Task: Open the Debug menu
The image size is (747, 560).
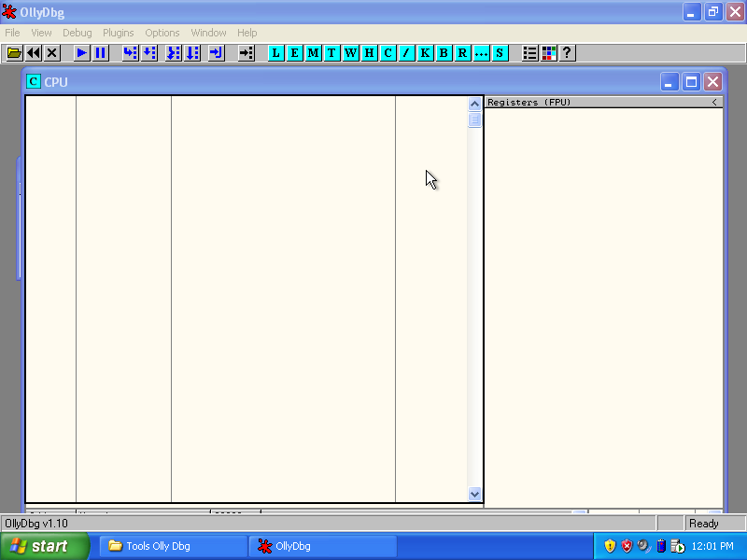Action: coord(78,33)
